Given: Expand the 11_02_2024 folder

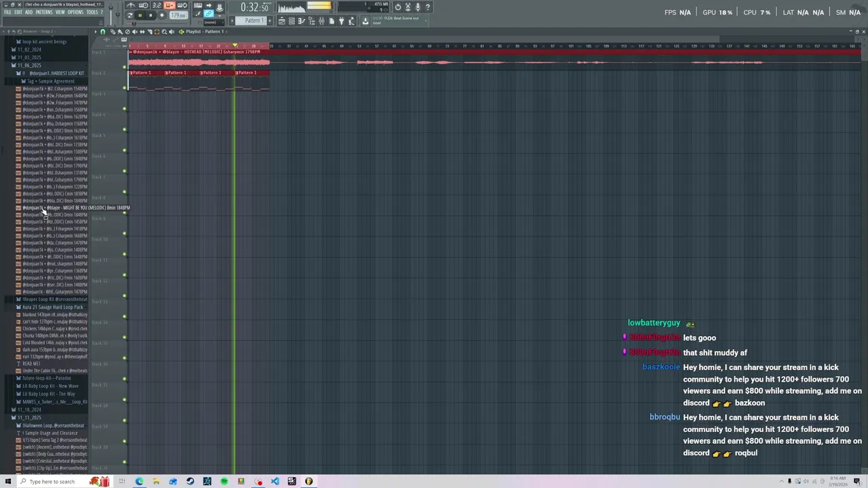Looking at the screenshot, I should click(x=28, y=49).
